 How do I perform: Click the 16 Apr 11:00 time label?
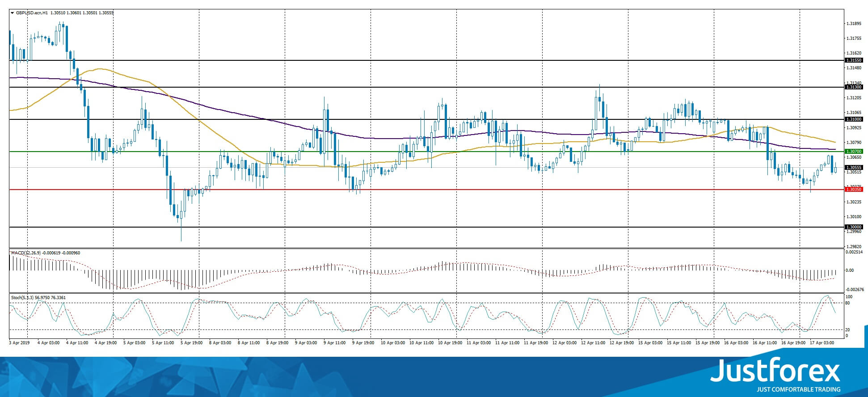764,343
